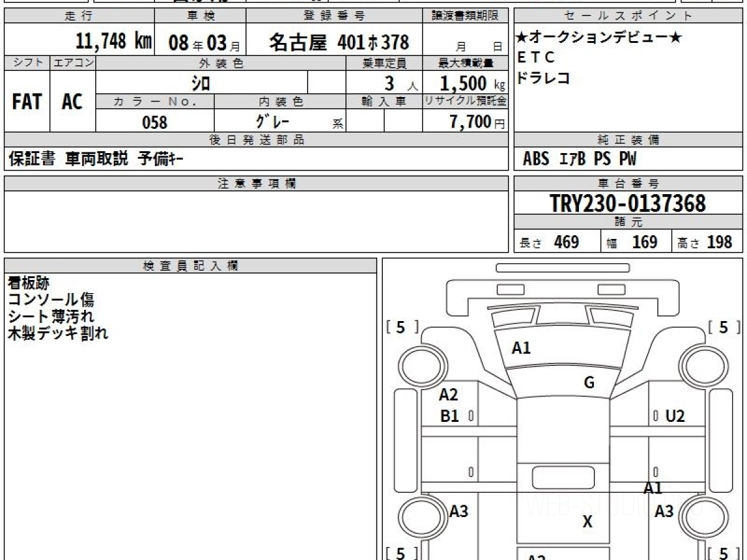Image resolution: width=747 pixels, height=560 pixels.
Task: Select the mileage value 11,748 km
Action: (114, 42)
